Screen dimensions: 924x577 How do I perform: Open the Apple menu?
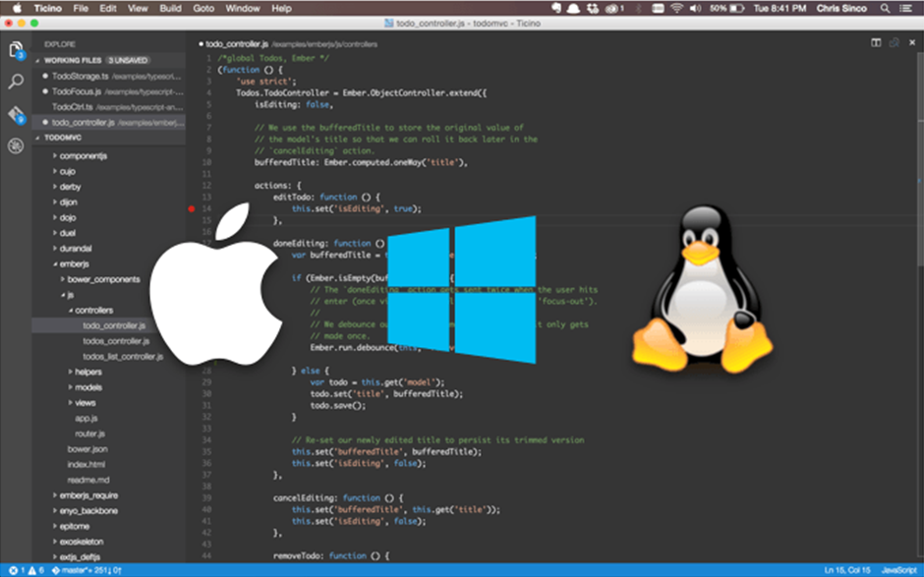click(x=17, y=8)
